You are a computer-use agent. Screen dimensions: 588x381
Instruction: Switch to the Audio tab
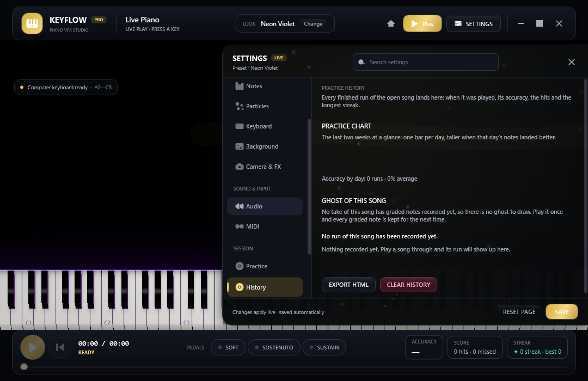pyautogui.click(x=265, y=206)
